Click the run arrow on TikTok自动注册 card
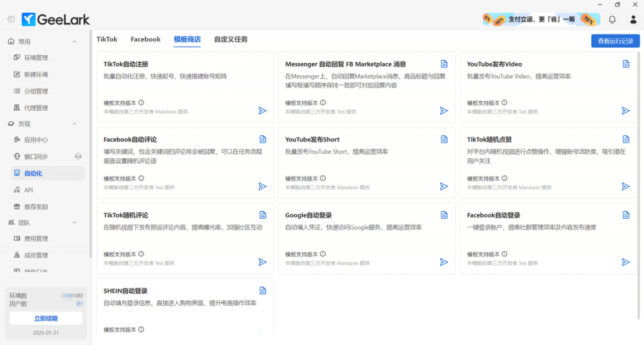 [x=262, y=111]
